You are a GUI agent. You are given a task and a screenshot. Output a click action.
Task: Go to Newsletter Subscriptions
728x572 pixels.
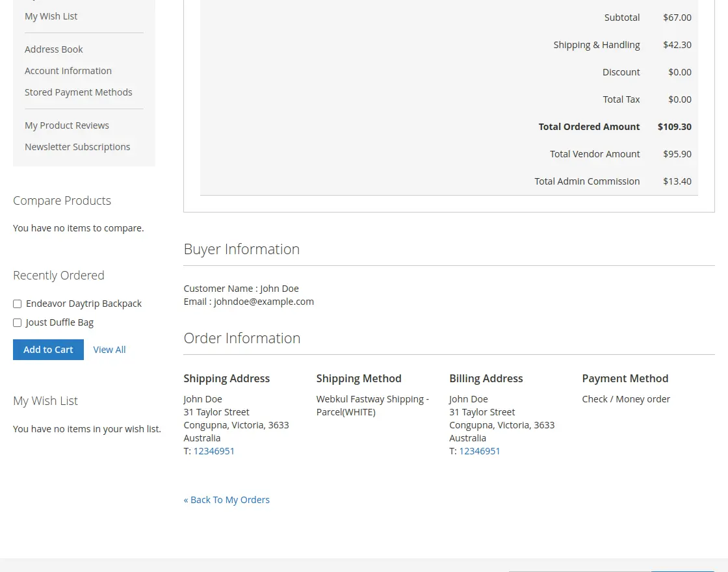77,147
